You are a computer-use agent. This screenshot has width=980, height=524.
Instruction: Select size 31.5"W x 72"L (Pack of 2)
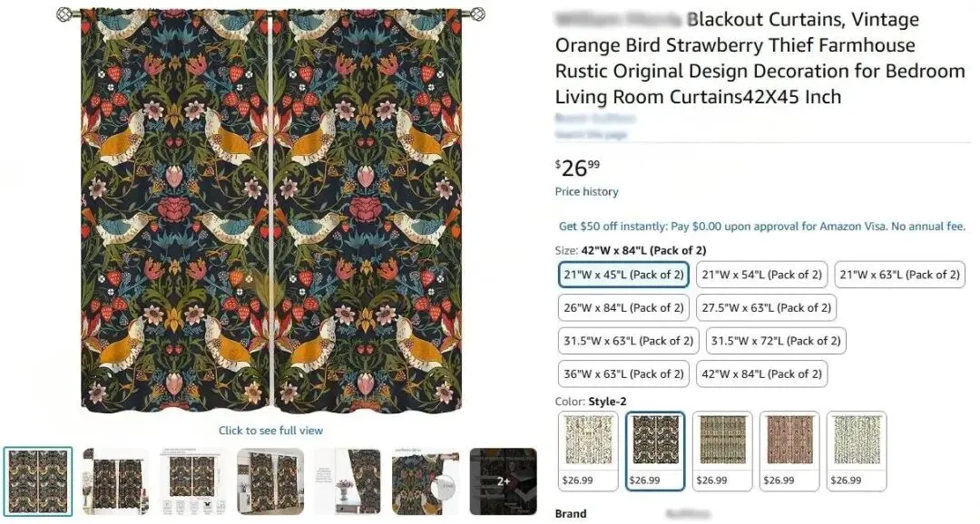775,341
